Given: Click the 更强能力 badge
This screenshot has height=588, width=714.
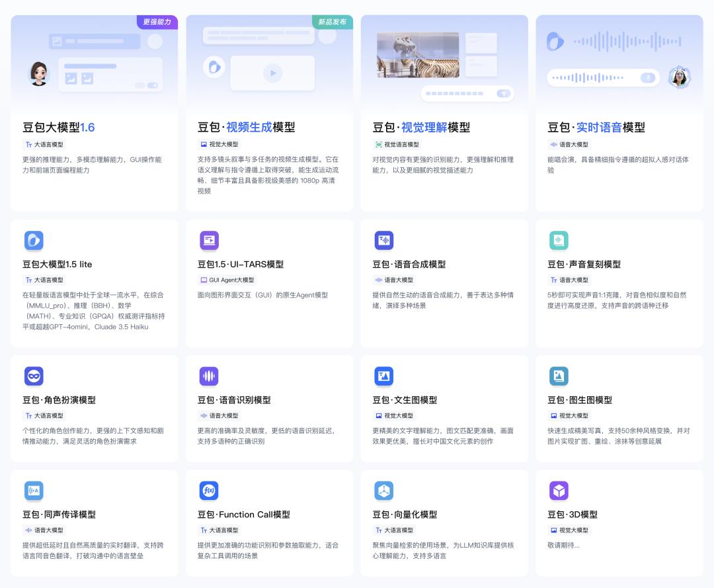Looking at the screenshot, I should 157,22.
